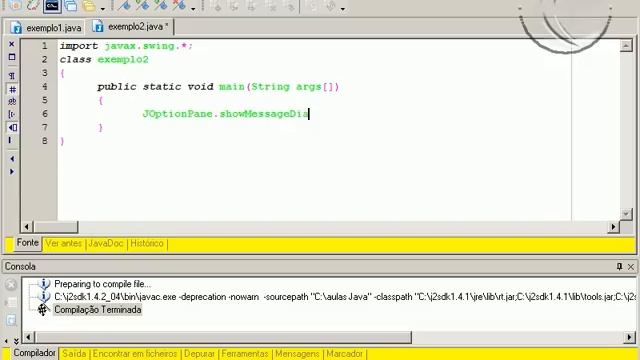Screen dimensions: 640x360
Task: Click the greyed stop icon in Consola
Action: (x=11, y=284)
